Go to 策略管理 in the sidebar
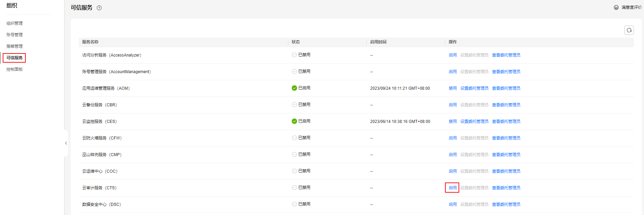644x215 pixels. coord(15,46)
